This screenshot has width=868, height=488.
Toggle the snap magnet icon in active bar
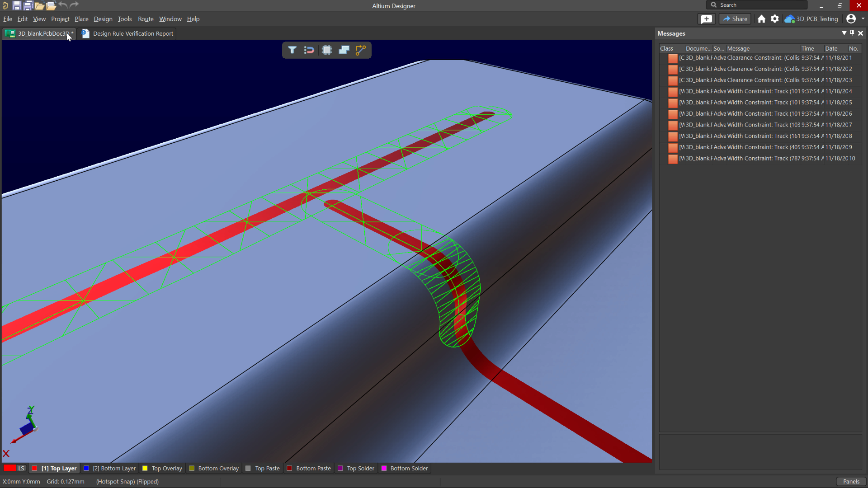[309, 50]
